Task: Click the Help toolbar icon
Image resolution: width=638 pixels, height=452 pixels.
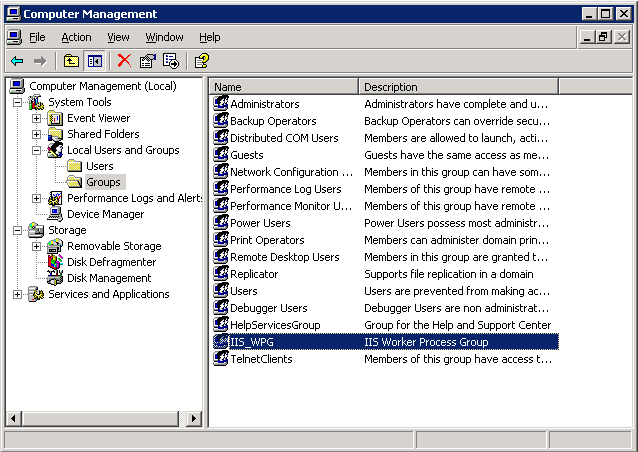Action: click(202, 61)
